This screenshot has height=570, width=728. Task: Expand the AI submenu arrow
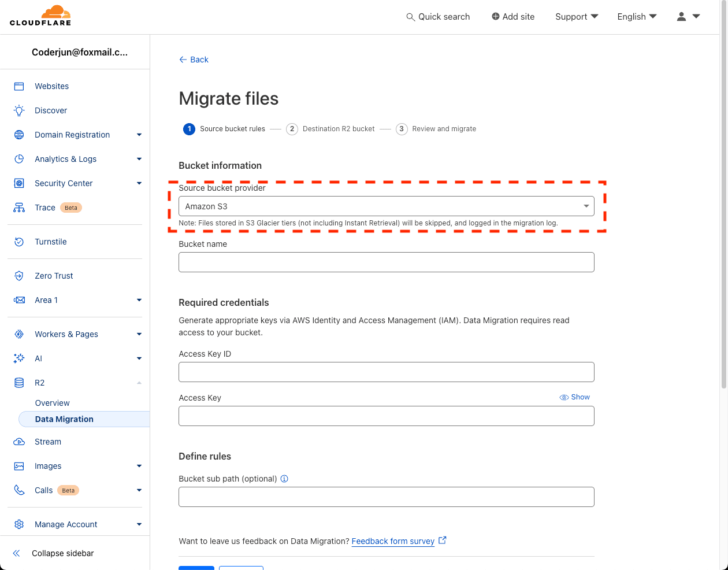pos(139,358)
